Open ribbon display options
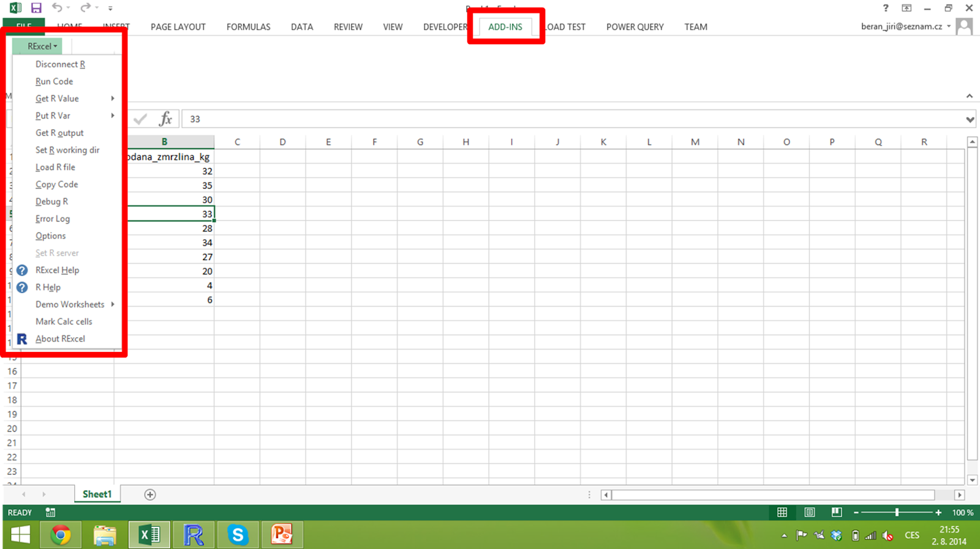Screen dimensions: 980x549 pos(907,8)
